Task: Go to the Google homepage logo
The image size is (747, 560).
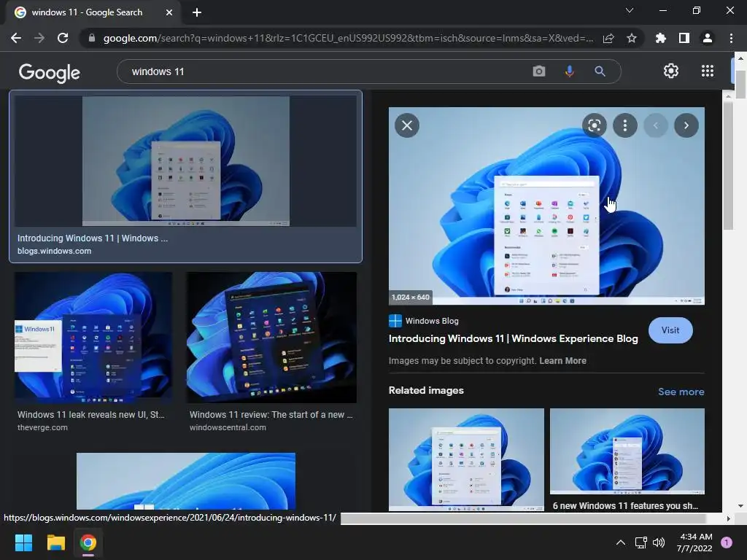Action: point(50,72)
